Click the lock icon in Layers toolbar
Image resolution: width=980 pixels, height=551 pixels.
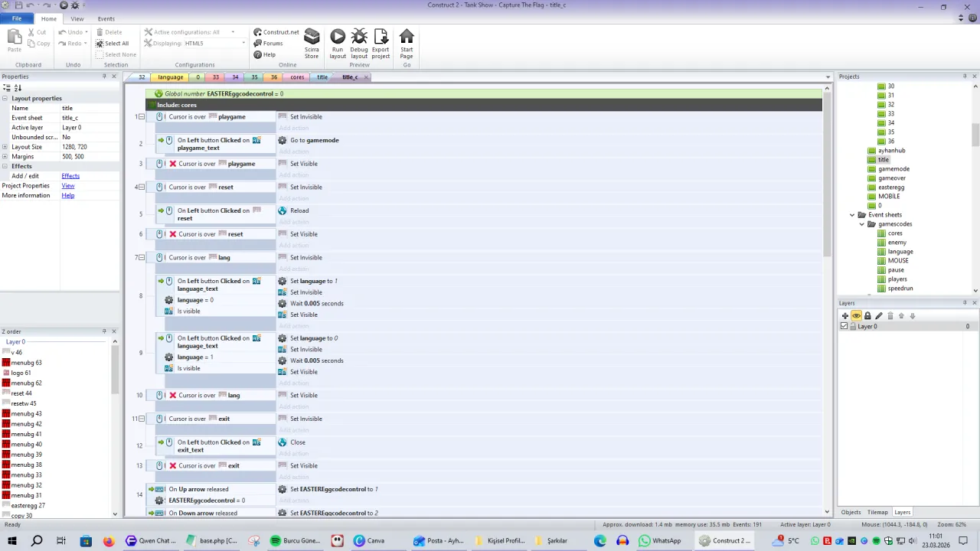pos(867,315)
